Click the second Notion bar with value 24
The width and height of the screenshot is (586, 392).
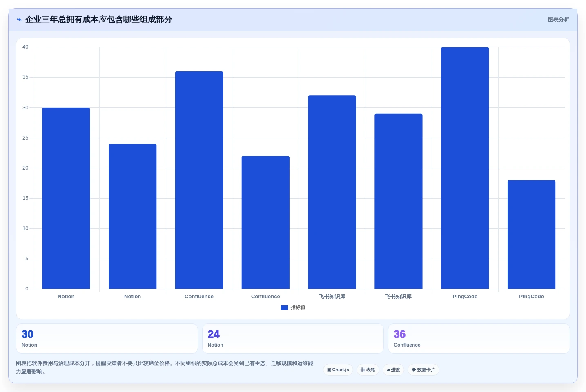[x=133, y=216]
